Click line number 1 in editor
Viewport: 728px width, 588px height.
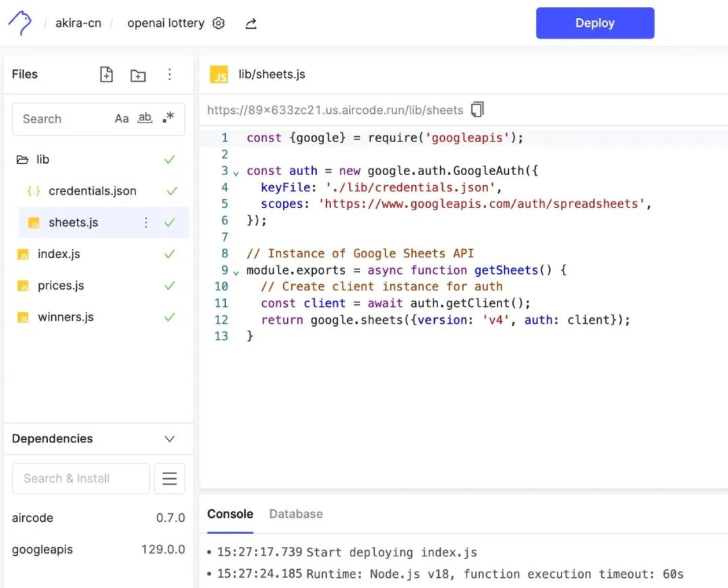coord(224,138)
